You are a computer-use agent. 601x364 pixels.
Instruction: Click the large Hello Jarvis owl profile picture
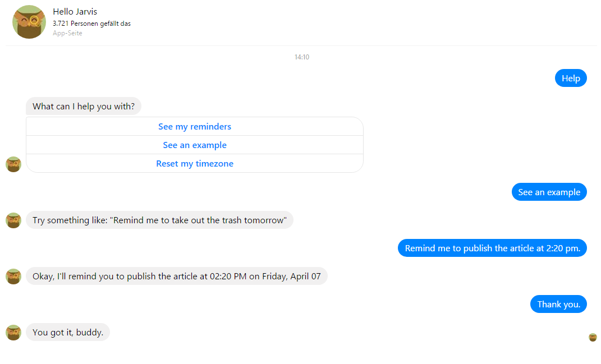coord(29,22)
